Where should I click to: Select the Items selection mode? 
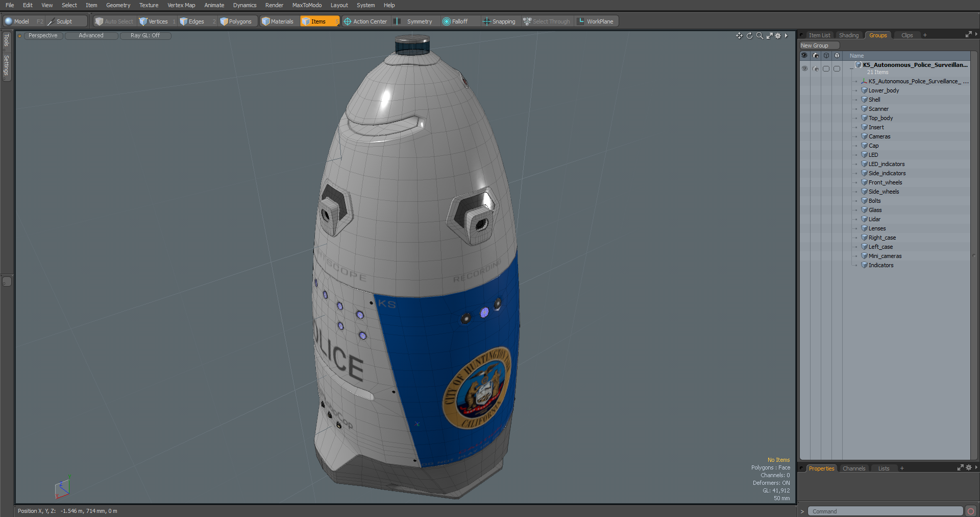click(x=319, y=21)
